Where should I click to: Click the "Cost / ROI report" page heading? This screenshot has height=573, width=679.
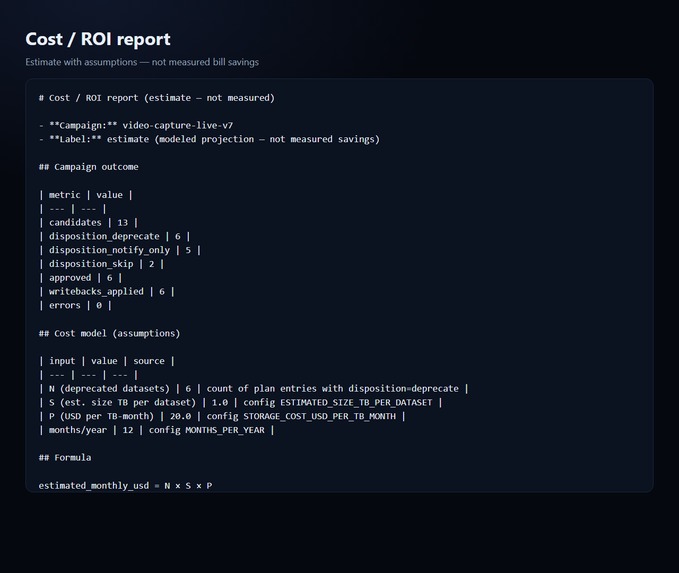coord(98,39)
